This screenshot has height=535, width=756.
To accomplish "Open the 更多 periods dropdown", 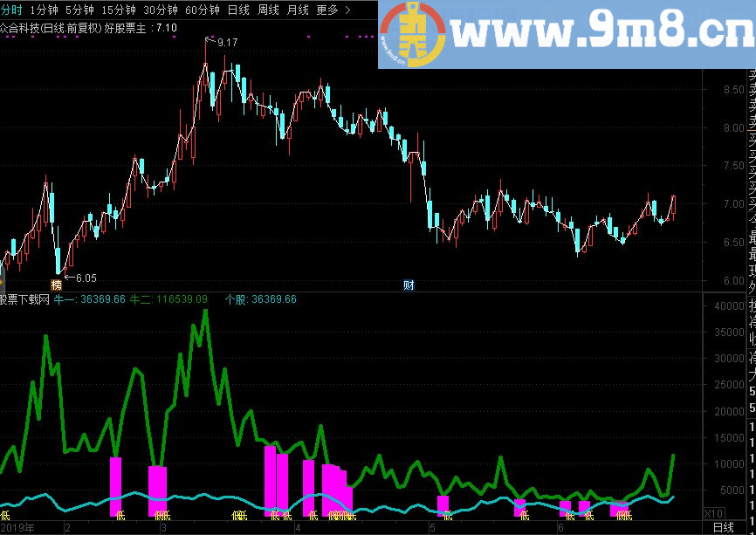I will pyautogui.click(x=333, y=10).
